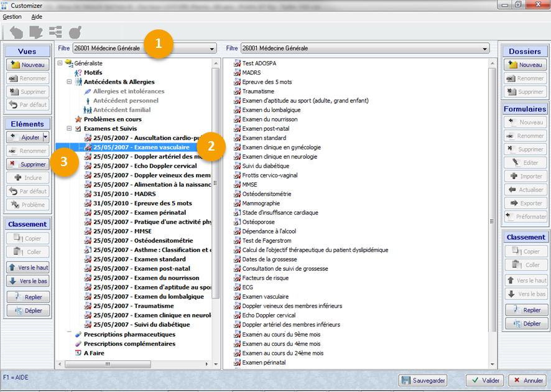Open the left Filtre dropdown list

coord(212,48)
